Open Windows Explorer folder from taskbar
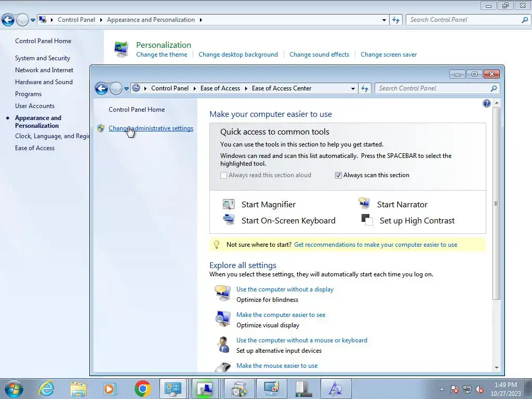 (78, 389)
